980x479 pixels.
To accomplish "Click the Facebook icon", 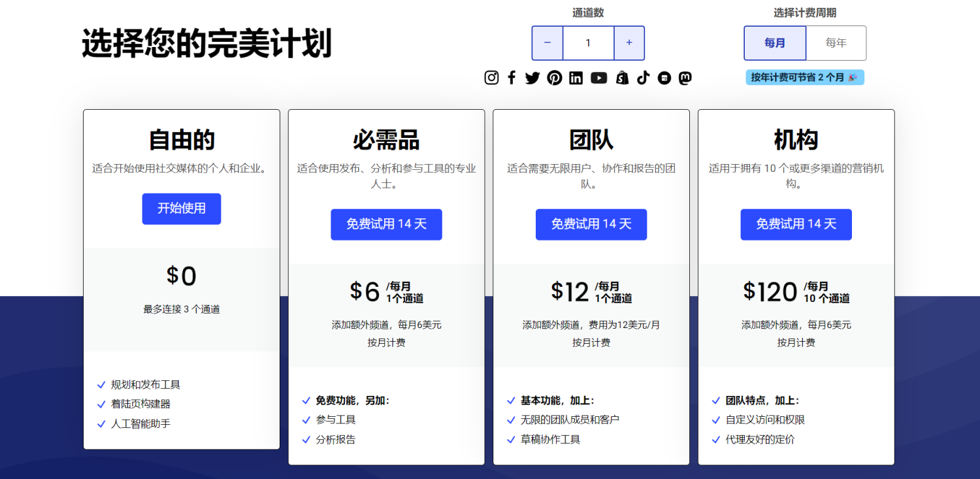I will tap(512, 78).
